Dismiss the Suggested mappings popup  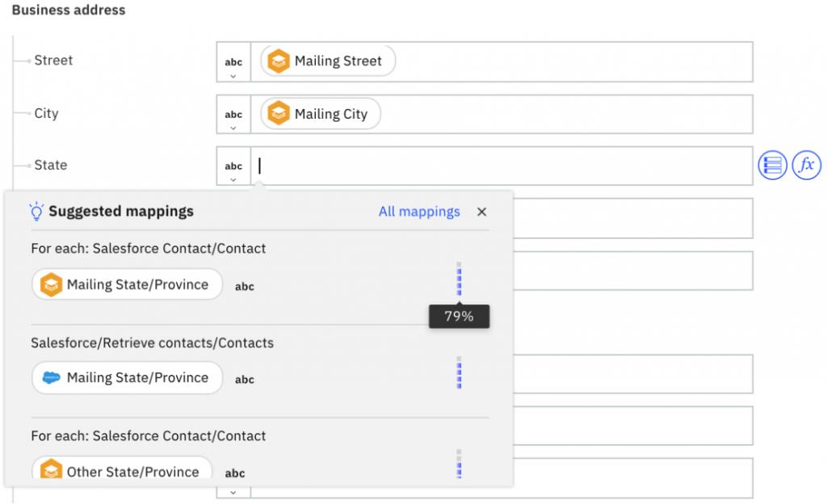[481, 212]
